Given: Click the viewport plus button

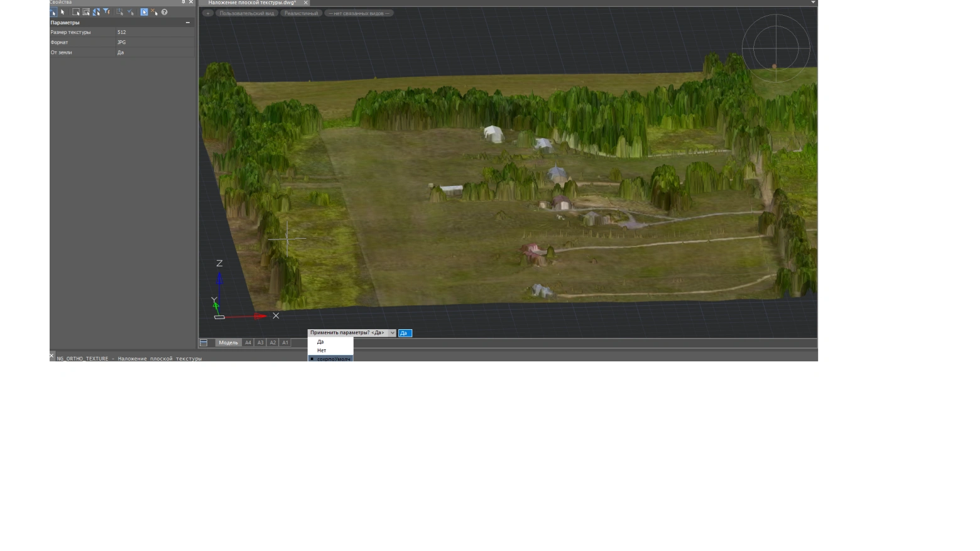Looking at the screenshot, I should tap(208, 13).
